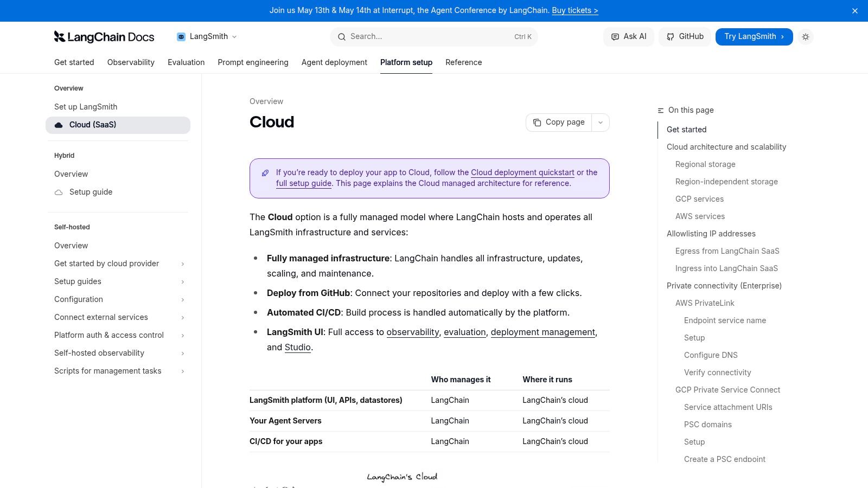Open the Reference tab

click(x=464, y=62)
